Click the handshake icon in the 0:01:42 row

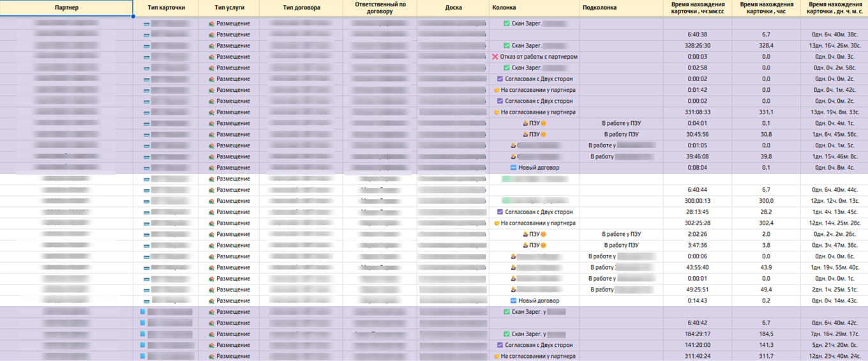tap(497, 90)
